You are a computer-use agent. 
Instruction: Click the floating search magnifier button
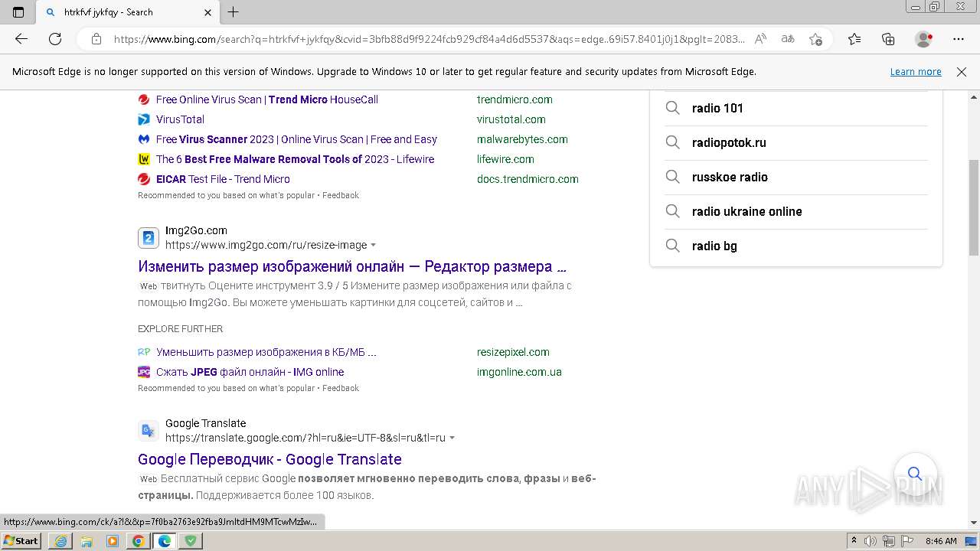pyautogui.click(x=915, y=474)
